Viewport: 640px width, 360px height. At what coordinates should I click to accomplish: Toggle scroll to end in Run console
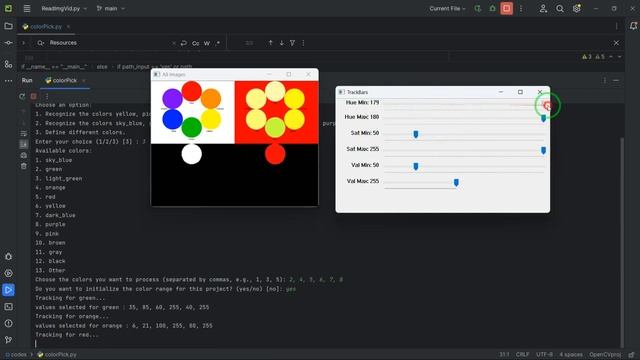[24, 144]
